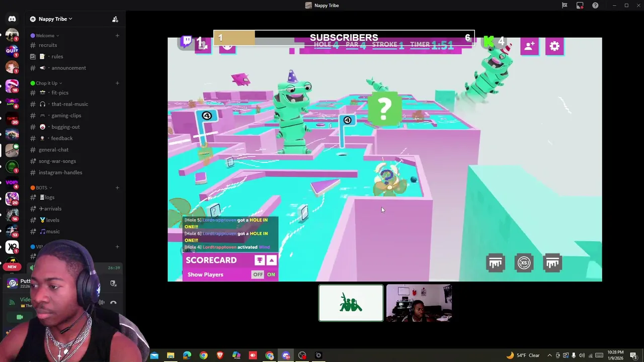Show hidden system tray icons chevron
This screenshot has height=362, width=644.
[549, 355]
